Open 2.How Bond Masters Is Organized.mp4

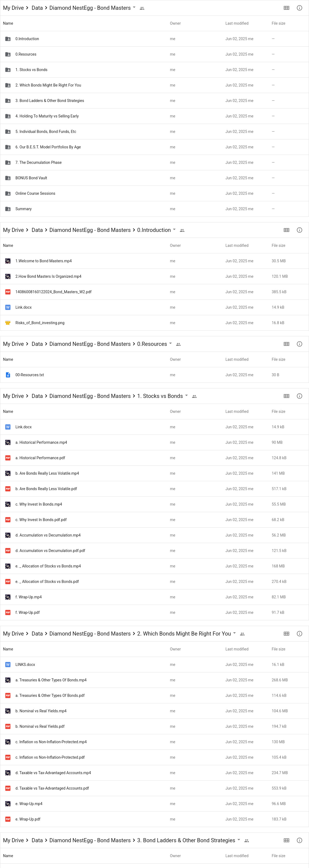(154, 276)
